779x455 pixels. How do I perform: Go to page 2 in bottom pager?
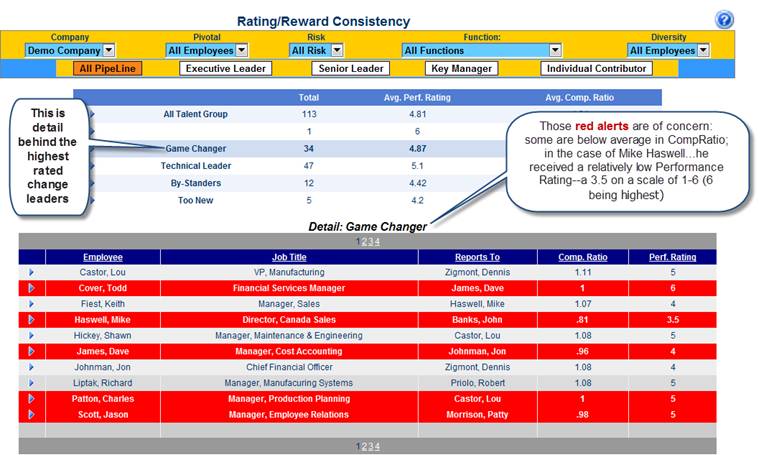click(x=364, y=446)
